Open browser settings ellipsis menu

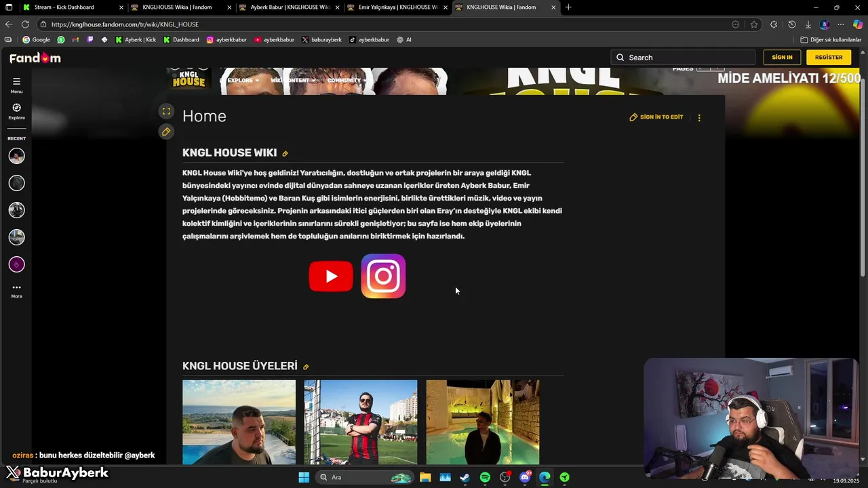click(x=841, y=24)
